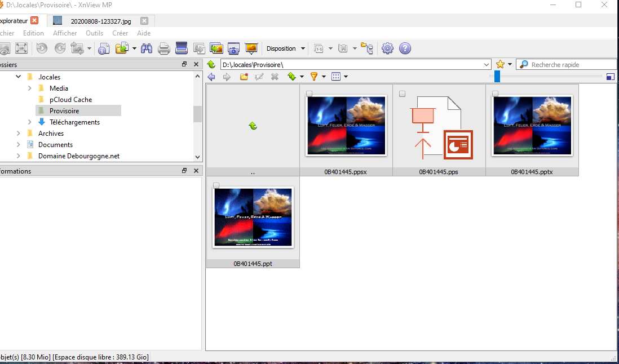The width and height of the screenshot is (619, 364).
Task: Tick the checkbox on 0B401445.ppt thumbnail
Action: (216, 185)
